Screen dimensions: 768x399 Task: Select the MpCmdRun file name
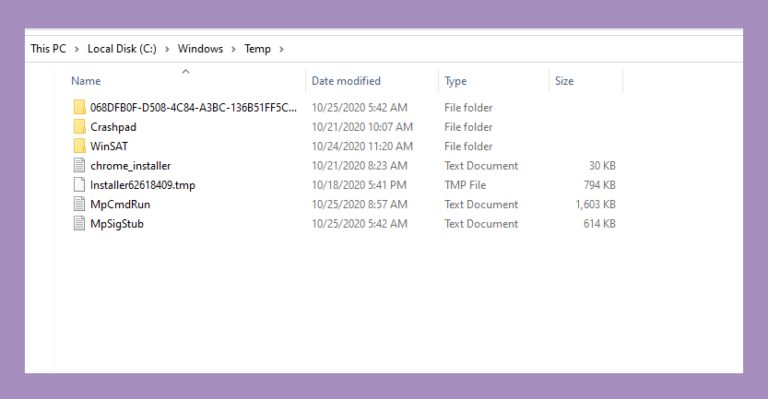pyautogui.click(x=120, y=204)
